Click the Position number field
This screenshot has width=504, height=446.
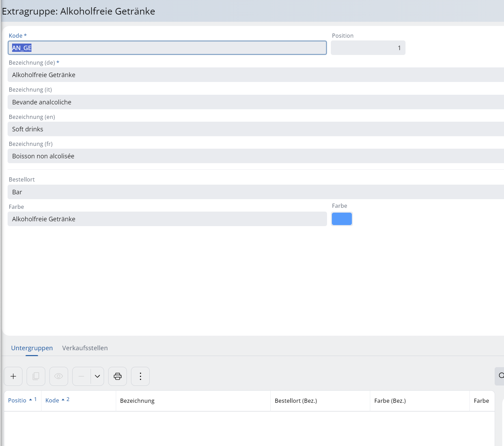point(368,48)
